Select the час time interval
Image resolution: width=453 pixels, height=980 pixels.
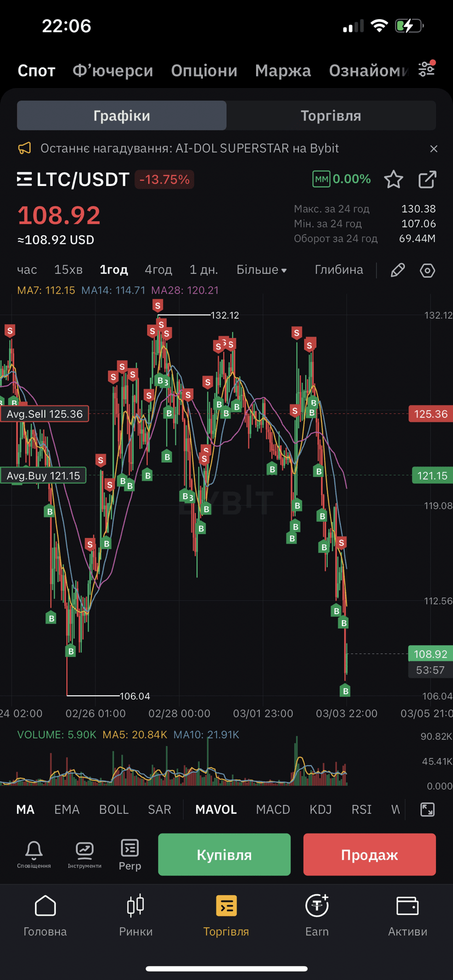click(x=27, y=270)
